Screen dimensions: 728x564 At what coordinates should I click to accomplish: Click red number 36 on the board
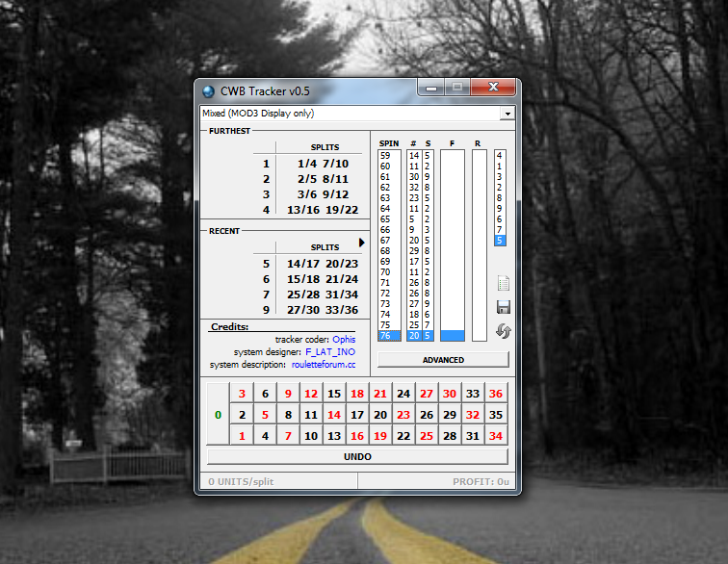[x=496, y=394]
